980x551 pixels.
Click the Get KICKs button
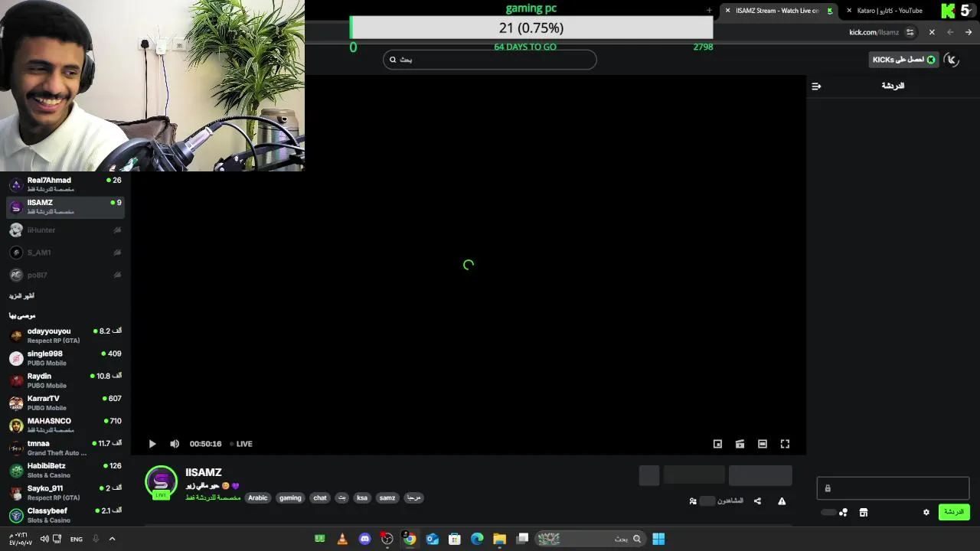(x=903, y=60)
